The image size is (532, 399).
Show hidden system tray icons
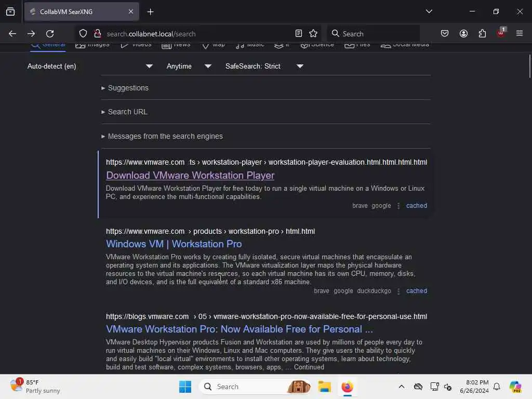pos(402,387)
